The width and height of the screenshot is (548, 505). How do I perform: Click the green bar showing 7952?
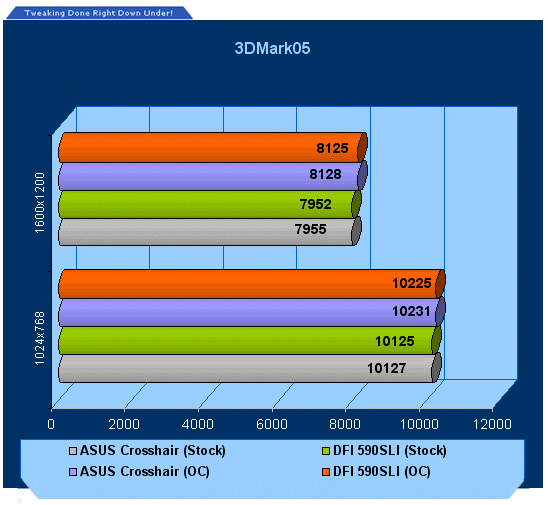pos(210,204)
